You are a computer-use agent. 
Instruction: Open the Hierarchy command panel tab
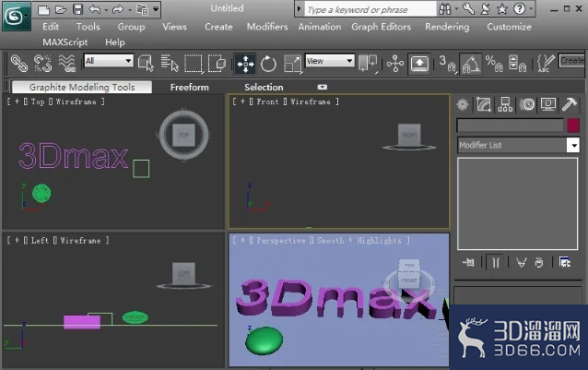(505, 104)
